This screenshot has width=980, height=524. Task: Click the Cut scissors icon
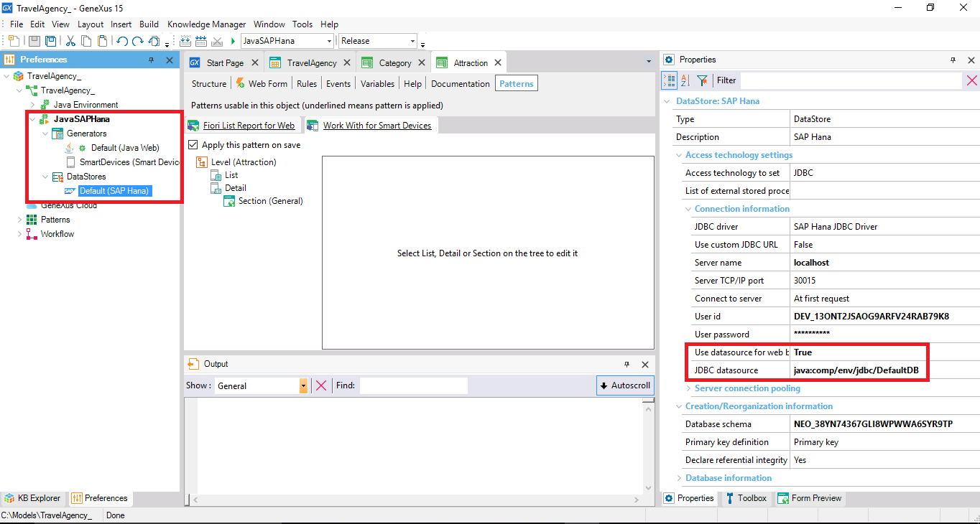pyautogui.click(x=71, y=42)
